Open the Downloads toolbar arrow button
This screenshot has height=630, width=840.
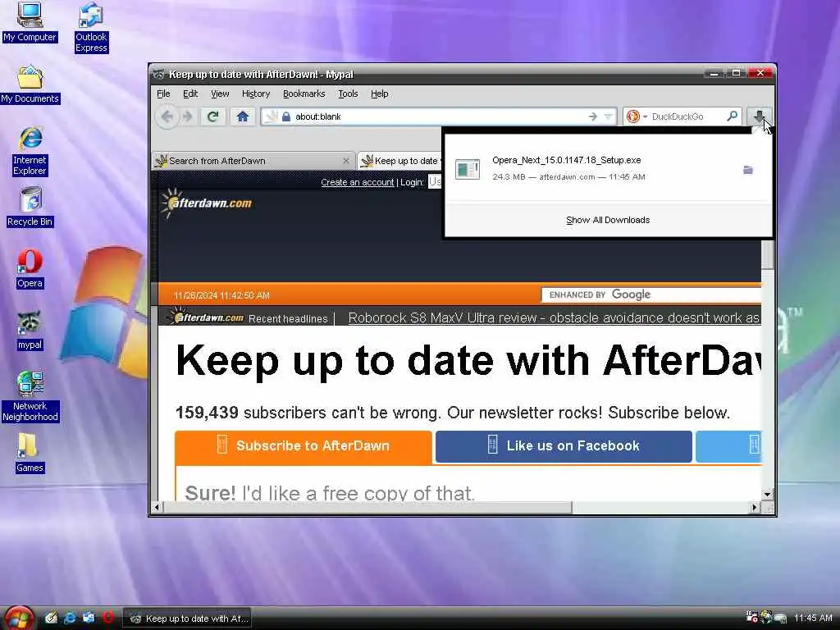(x=759, y=116)
